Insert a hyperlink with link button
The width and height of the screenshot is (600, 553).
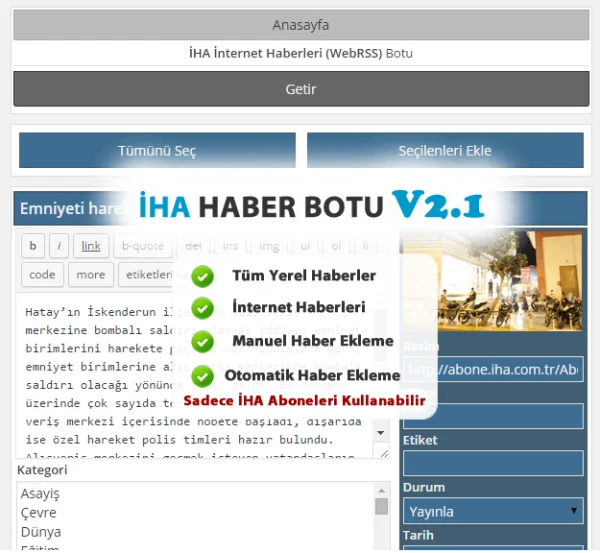tap(91, 246)
